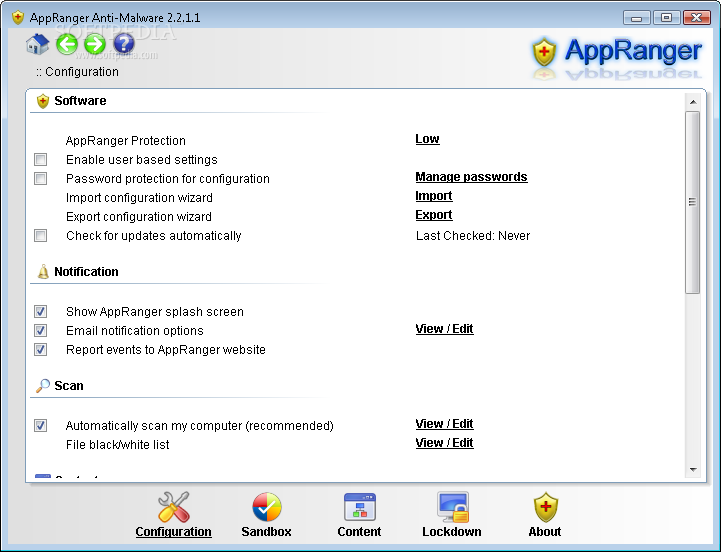Open the Sandbox tab label
The image size is (721, 552).
(266, 532)
